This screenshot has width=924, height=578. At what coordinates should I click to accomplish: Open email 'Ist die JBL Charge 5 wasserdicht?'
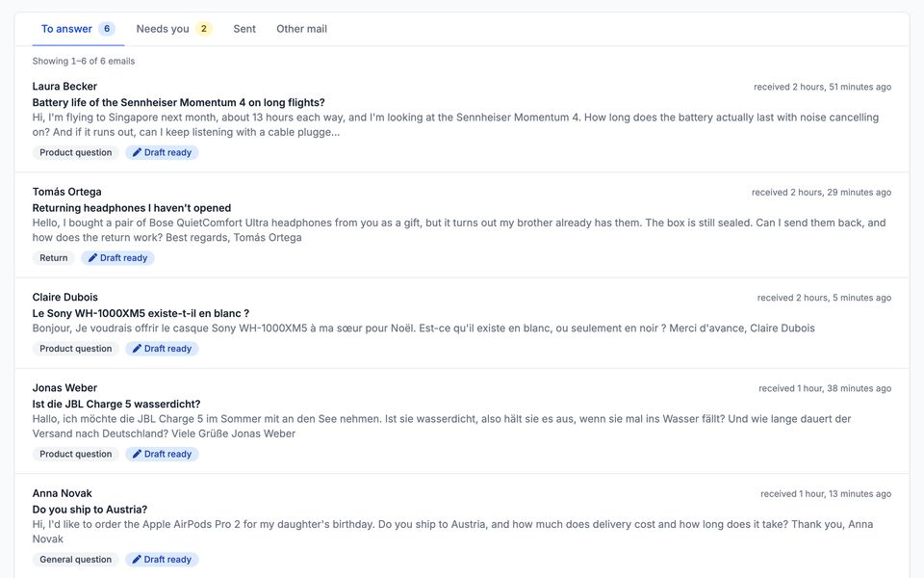coord(116,405)
